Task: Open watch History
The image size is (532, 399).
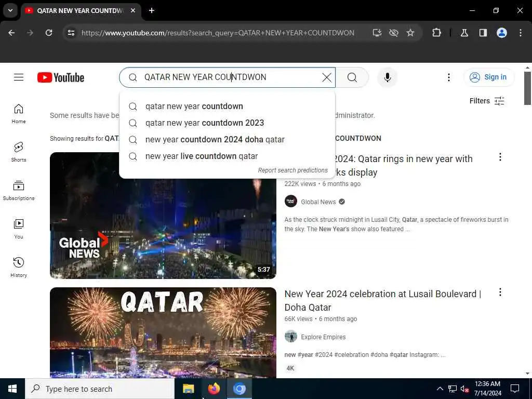Action: tap(19, 268)
